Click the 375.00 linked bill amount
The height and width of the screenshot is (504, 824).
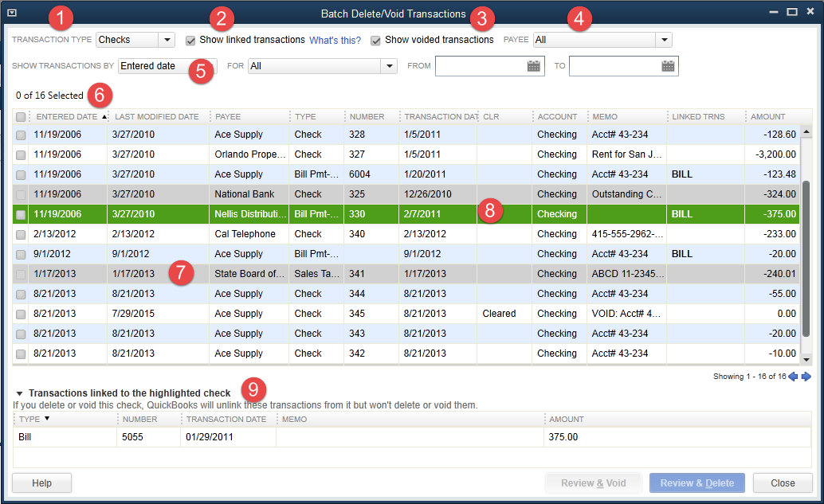click(x=563, y=437)
